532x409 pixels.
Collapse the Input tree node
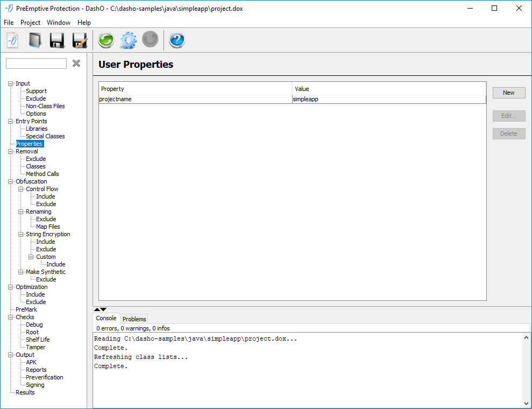10,83
